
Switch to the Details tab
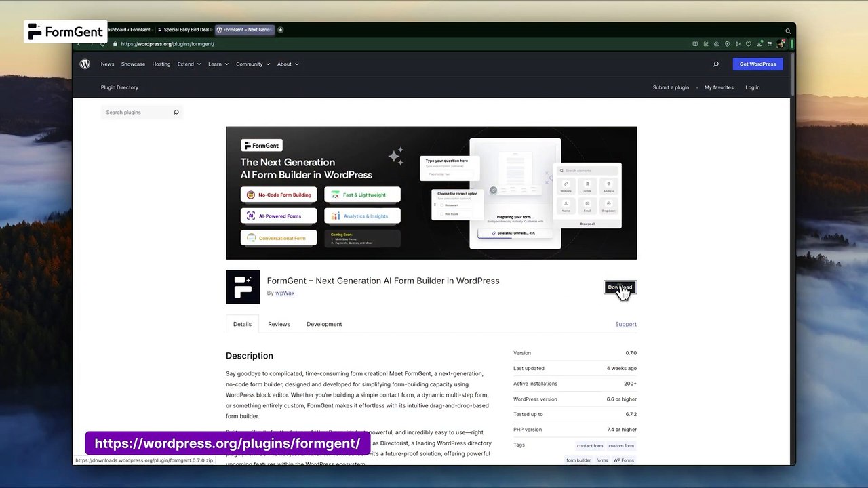(242, 324)
